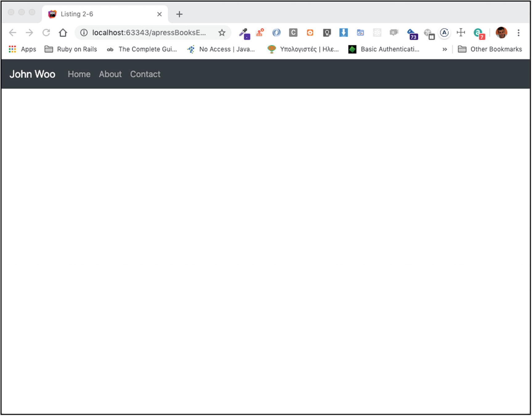Click the React developer tools icon
The height and width of the screenshot is (416, 532).
(377, 33)
